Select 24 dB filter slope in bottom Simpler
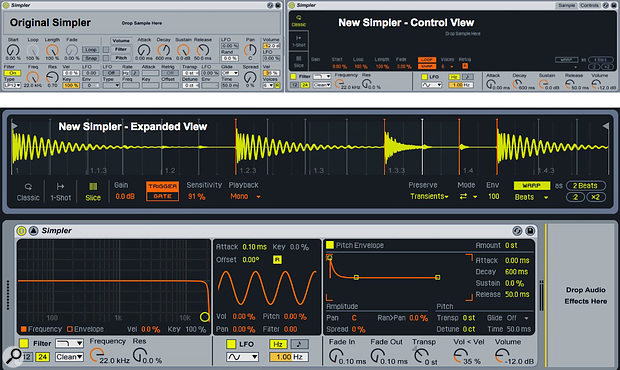 click(42, 357)
